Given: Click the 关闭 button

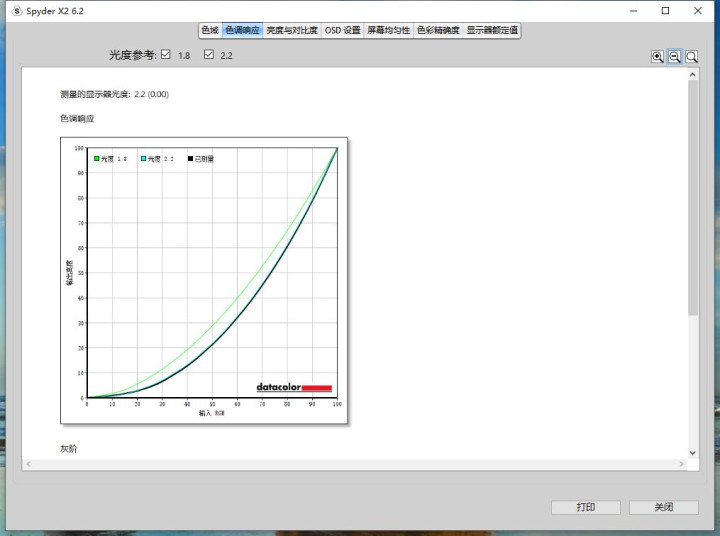Looking at the screenshot, I should click(664, 507).
